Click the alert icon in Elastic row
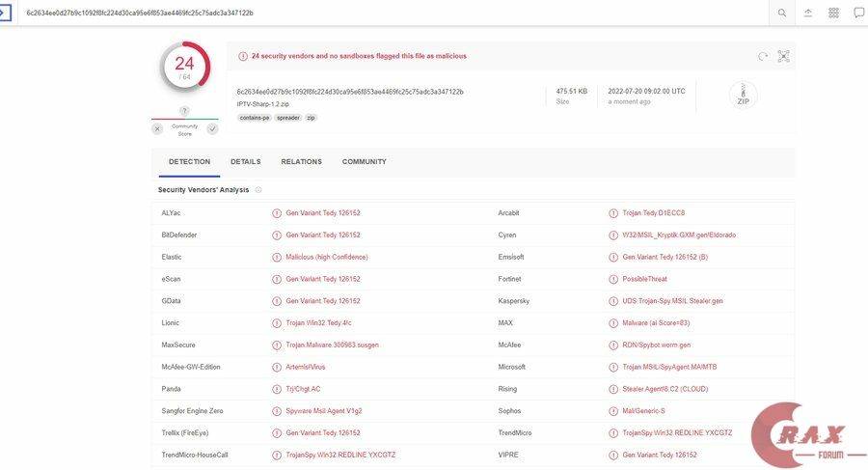The height and width of the screenshot is (470, 868). click(x=277, y=257)
